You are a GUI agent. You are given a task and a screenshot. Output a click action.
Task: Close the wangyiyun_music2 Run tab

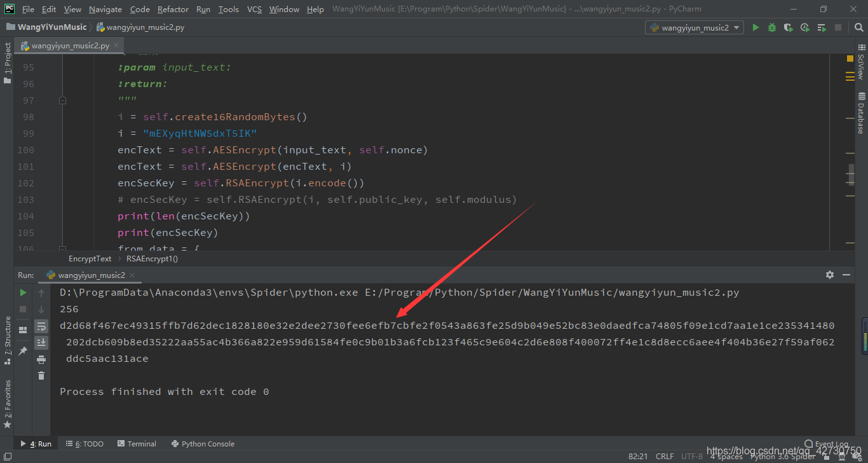(132, 275)
